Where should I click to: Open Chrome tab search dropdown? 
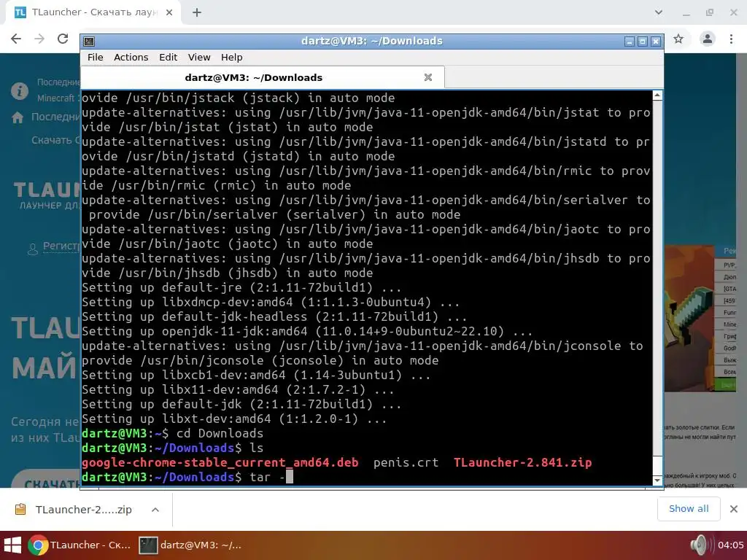(659, 12)
